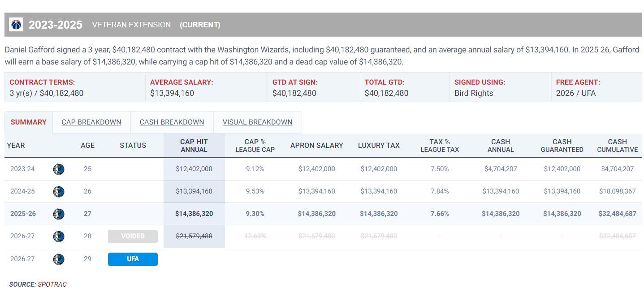
Task: Click the blue UFA status badge
Action: (x=133, y=259)
